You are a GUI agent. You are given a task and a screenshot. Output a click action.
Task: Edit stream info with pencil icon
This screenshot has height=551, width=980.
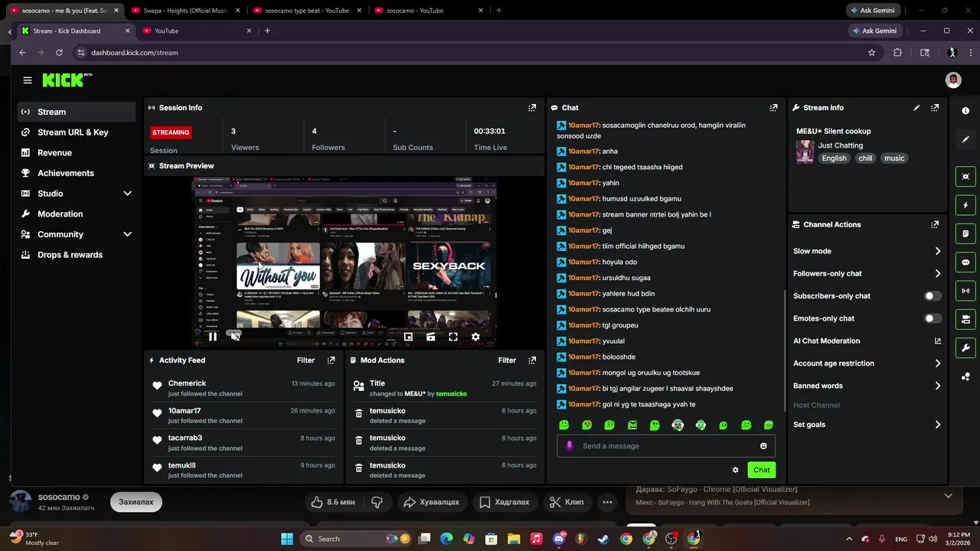[916, 108]
